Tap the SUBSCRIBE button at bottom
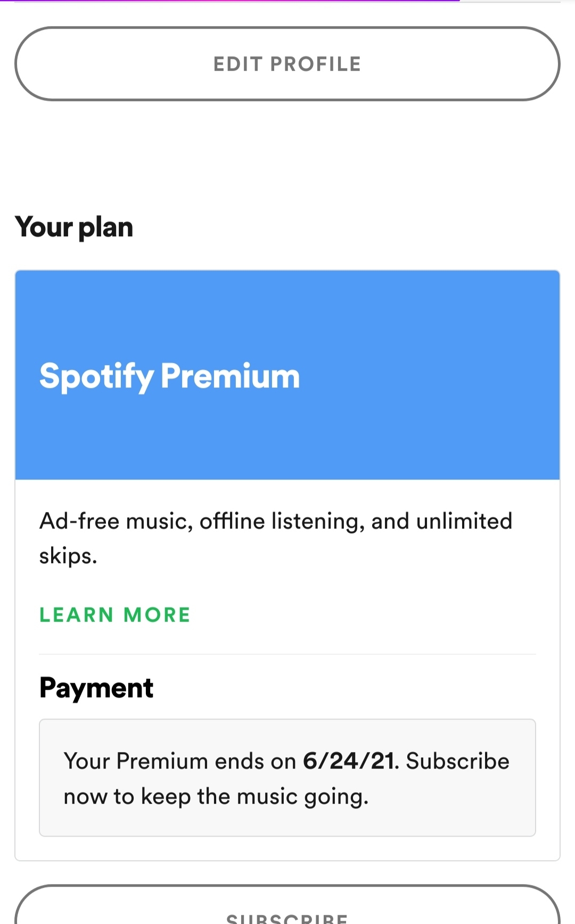This screenshot has width=575, height=924. click(x=287, y=905)
